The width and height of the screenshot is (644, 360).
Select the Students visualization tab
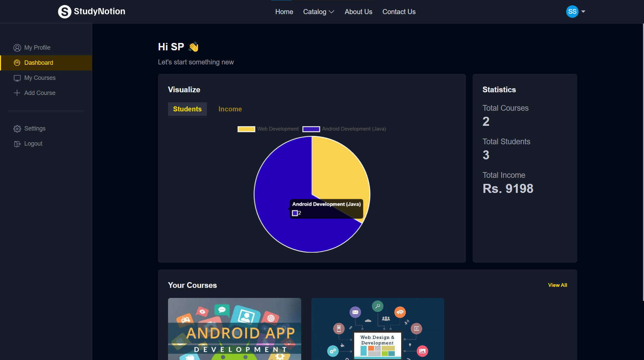coord(187,109)
